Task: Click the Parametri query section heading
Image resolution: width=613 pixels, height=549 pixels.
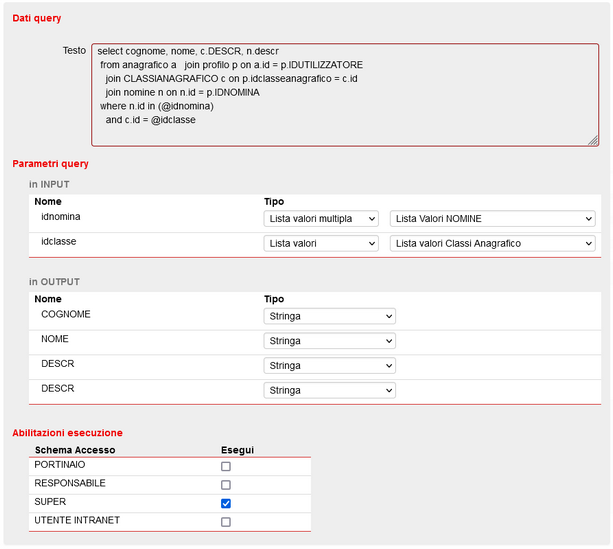Action: [x=50, y=164]
